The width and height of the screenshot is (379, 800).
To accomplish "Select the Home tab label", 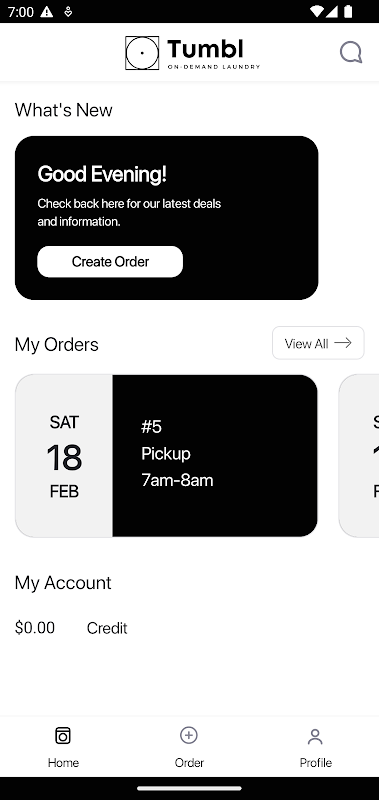I will click(x=63, y=763).
